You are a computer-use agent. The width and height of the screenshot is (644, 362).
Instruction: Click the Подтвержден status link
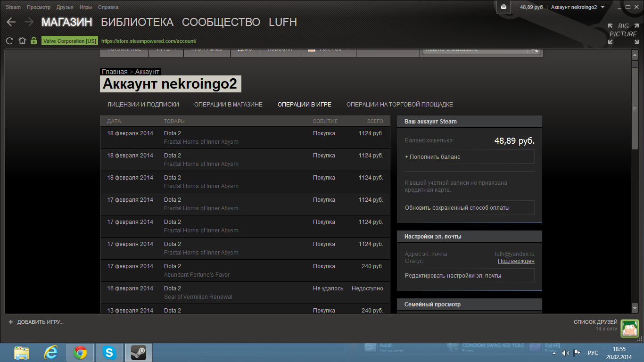coord(516,261)
